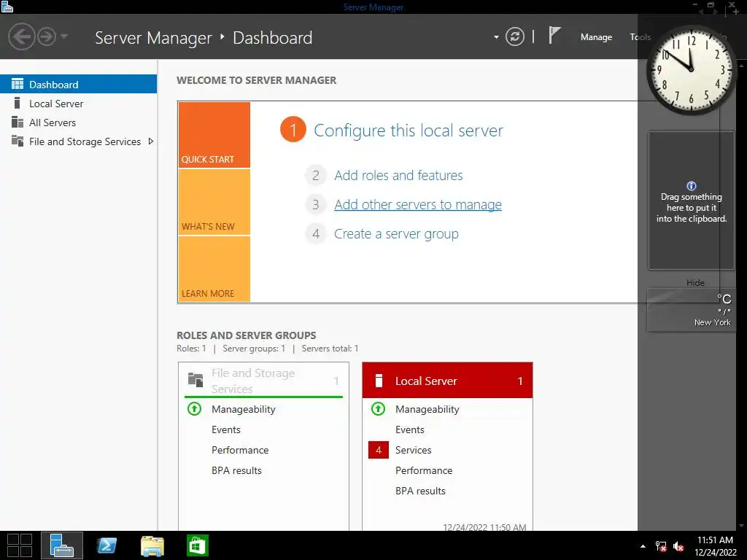Viewport: 747px width, 560px height.
Task: Select the WHAT'S NEW tile
Action: click(214, 202)
